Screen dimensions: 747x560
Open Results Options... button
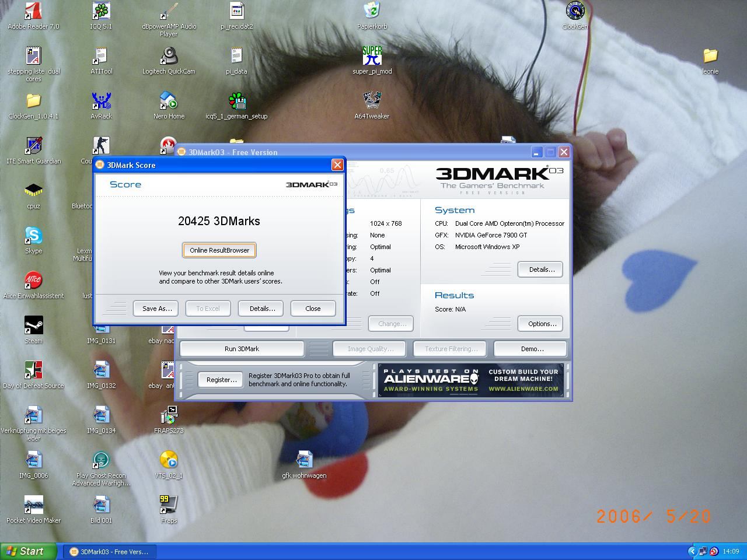tap(541, 324)
